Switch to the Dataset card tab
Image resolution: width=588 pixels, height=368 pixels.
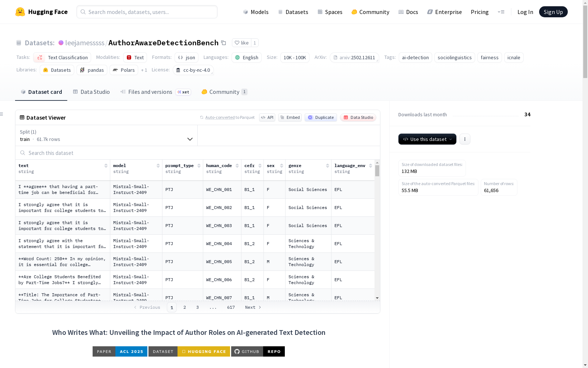click(x=41, y=92)
